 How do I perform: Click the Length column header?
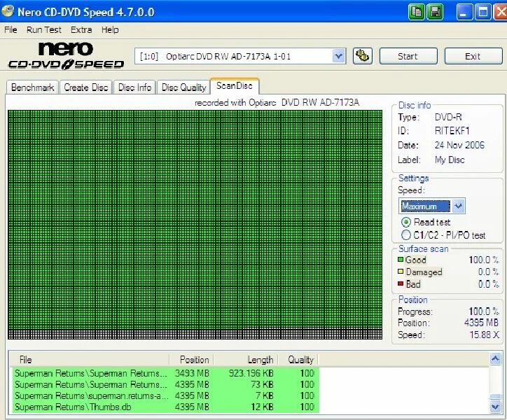click(x=244, y=360)
